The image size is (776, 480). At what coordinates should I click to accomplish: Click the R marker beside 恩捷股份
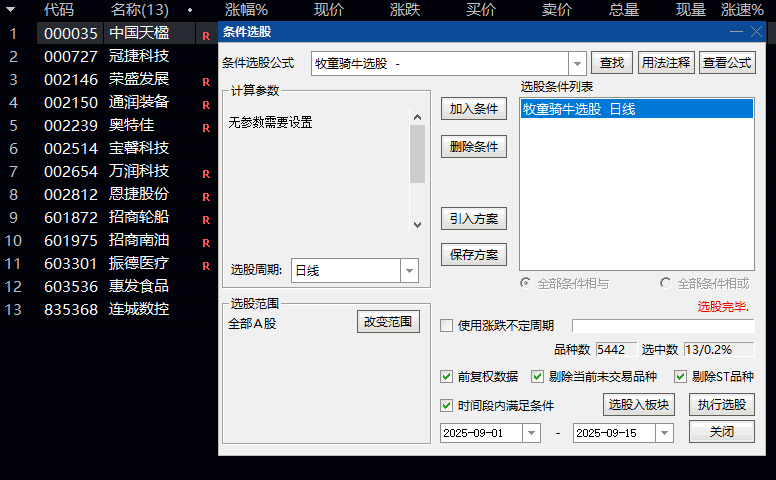[206, 197]
